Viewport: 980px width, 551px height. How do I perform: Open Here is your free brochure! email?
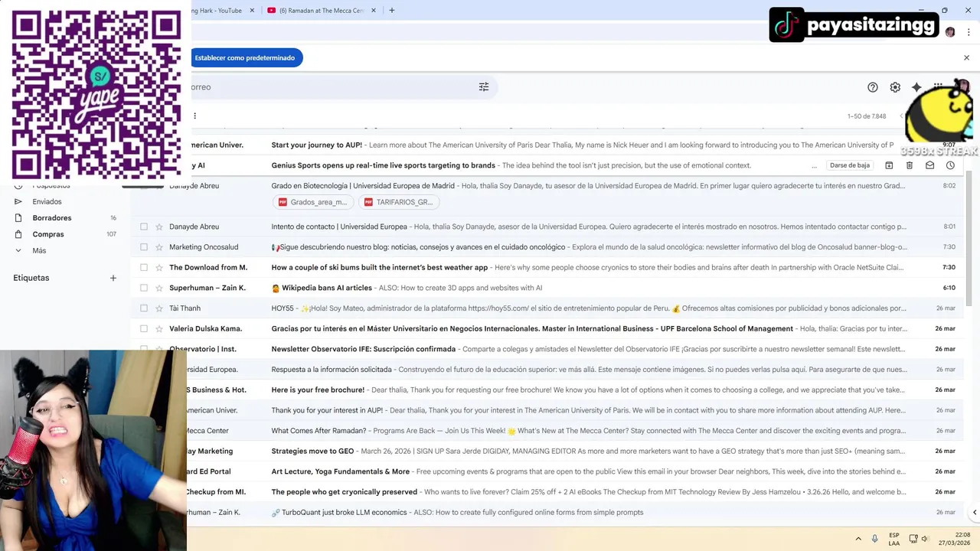(318, 390)
